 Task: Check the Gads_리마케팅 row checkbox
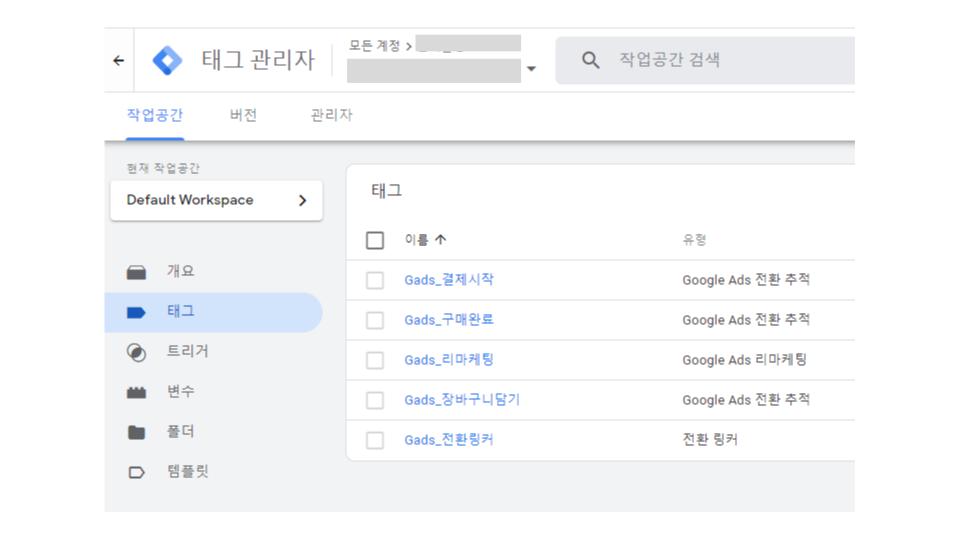point(375,360)
